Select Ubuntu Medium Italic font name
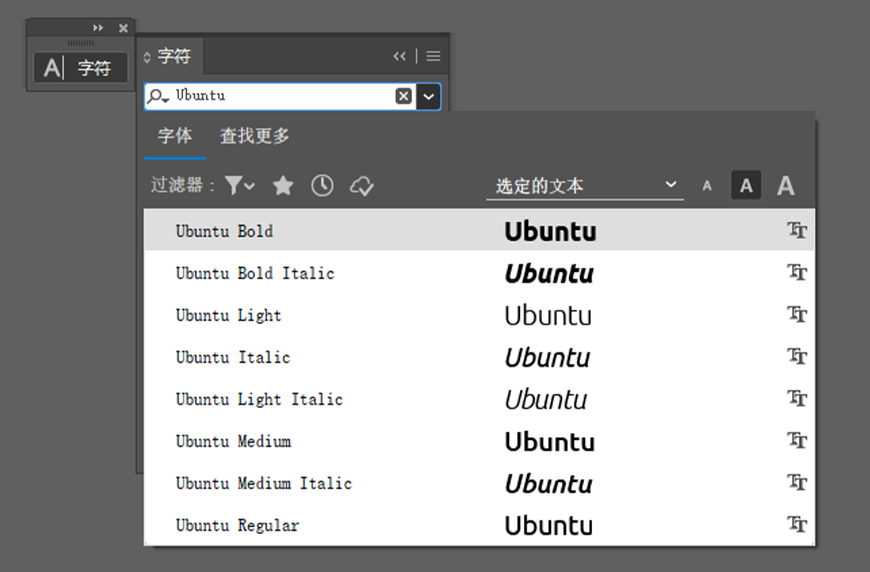Screen dimensions: 870x572 (264, 483)
